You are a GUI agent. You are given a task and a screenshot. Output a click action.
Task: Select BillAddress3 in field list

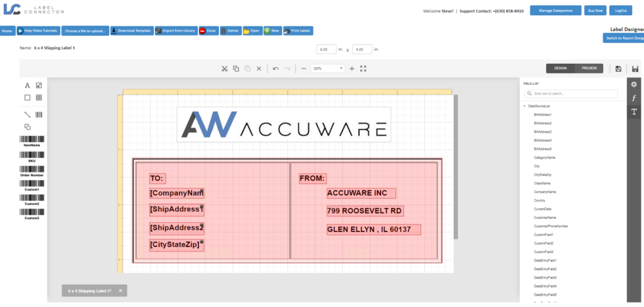543,132
